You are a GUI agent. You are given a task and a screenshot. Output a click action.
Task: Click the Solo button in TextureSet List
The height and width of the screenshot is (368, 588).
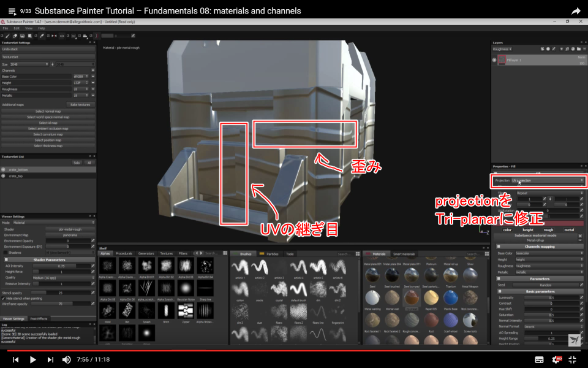[x=77, y=163]
